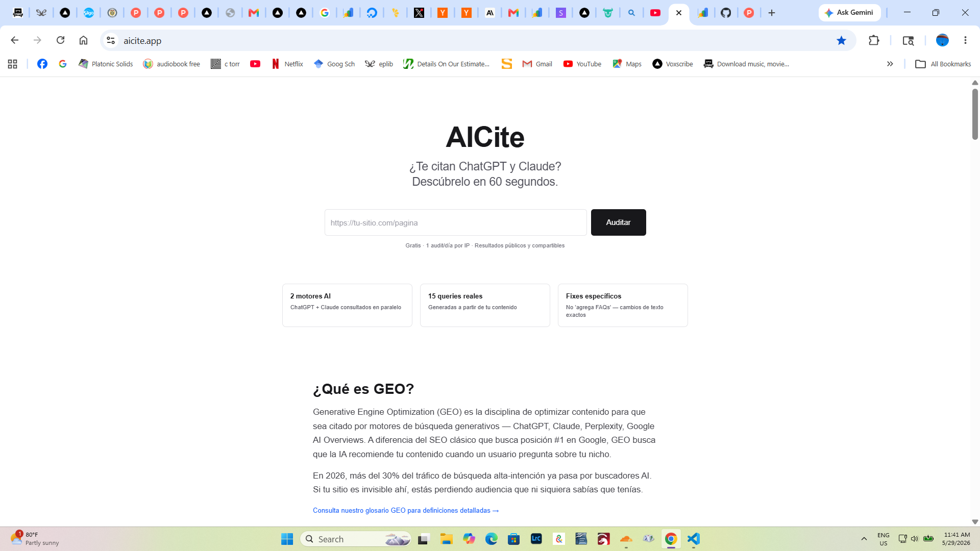Open Copilot icon in the taskbar
Screen dimensions: 980x551
(469, 539)
